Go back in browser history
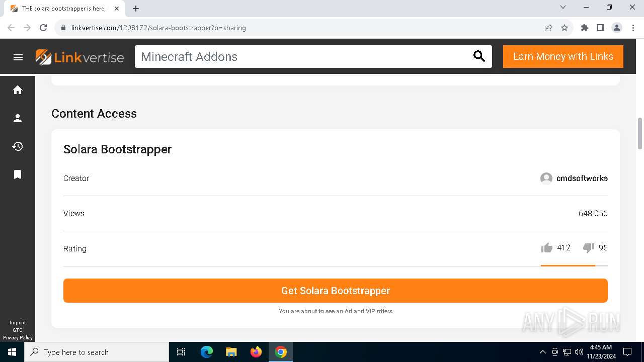Image resolution: width=644 pixels, height=362 pixels. pyautogui.click(x=11, y=28)
